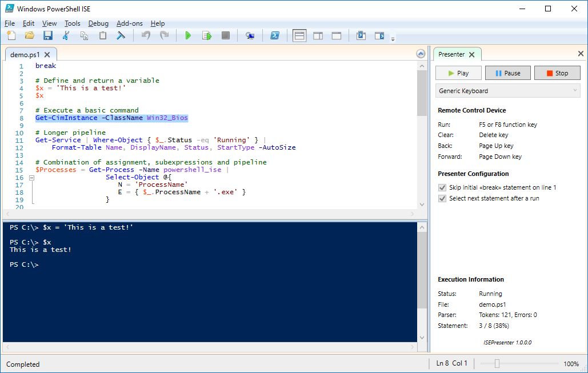This screenshot has width=588, height=373.
Task: Show script pane on top layout icon
Action: [x=299, y=35]
